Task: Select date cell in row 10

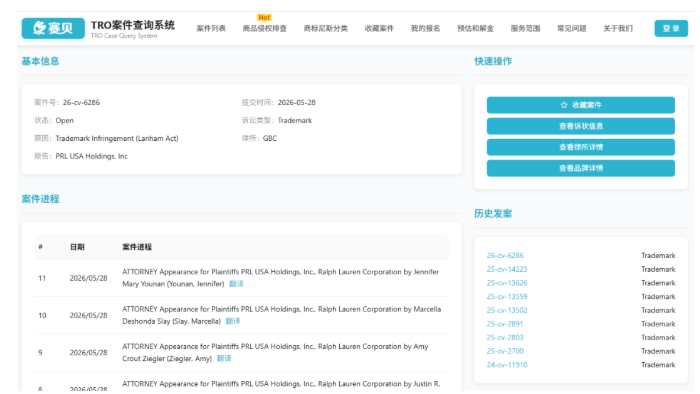Action: [x=88, y=315]
